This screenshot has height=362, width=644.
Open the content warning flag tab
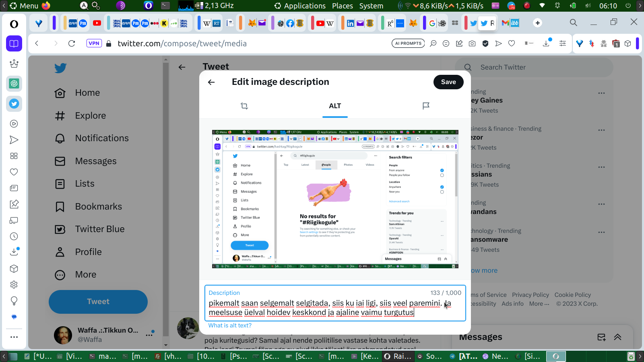click(426, 106)
